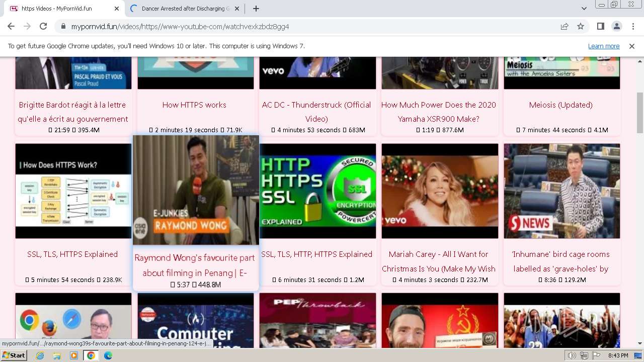
Task: Reload the current page
Action: coord(43,26)
